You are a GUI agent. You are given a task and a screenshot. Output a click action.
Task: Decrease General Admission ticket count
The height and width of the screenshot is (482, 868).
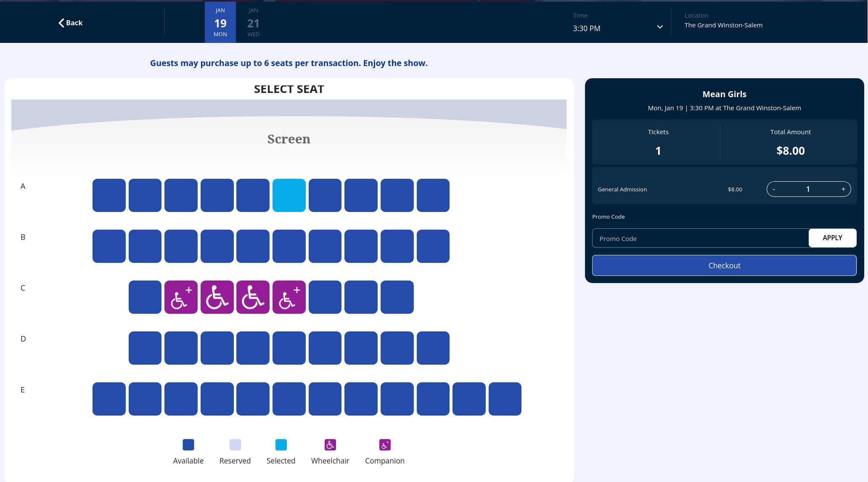coord(774,189)
